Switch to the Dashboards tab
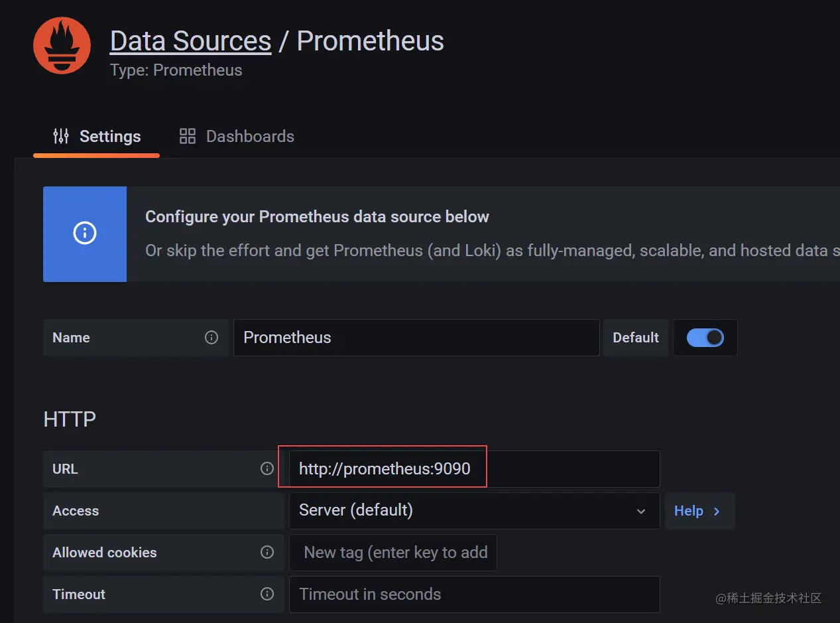840x623 pixels. coord(249,136)
